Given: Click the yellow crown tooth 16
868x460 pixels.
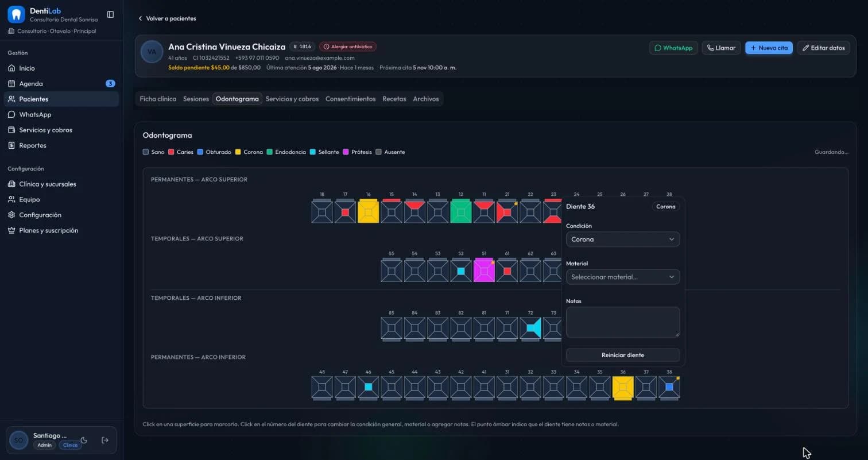Looking at the screenshot, I should coord(368,212).
